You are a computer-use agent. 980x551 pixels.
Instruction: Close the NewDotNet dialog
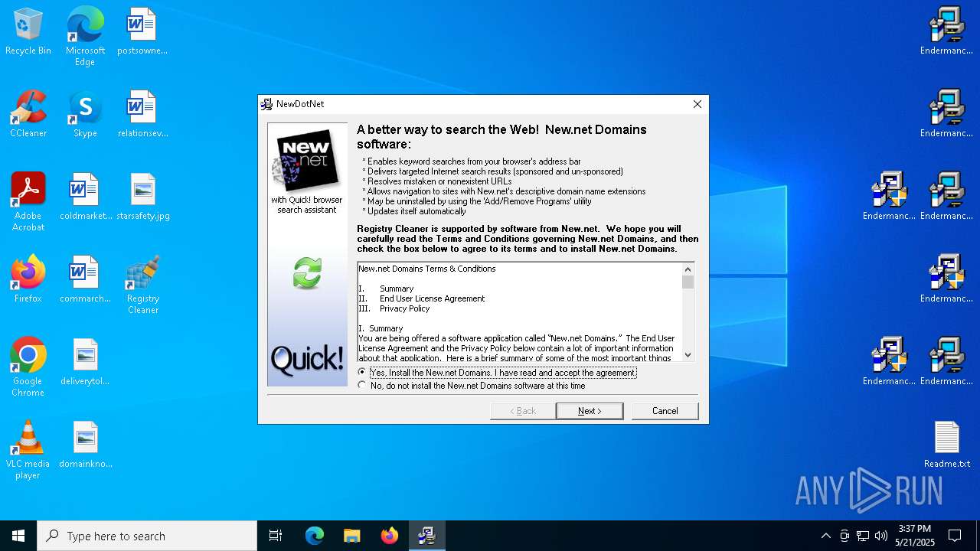click(697, 104)
